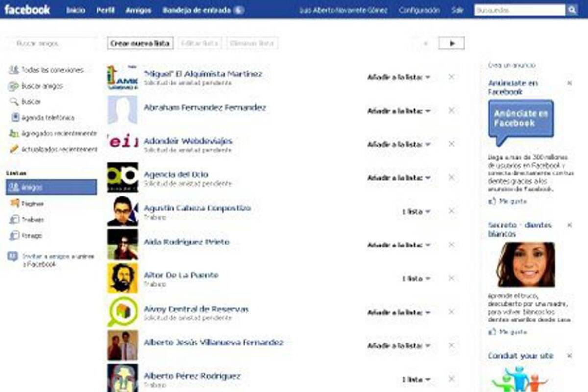Click in the Búsquedas search field
The image size is (588, 392).
tap(520, 10)
